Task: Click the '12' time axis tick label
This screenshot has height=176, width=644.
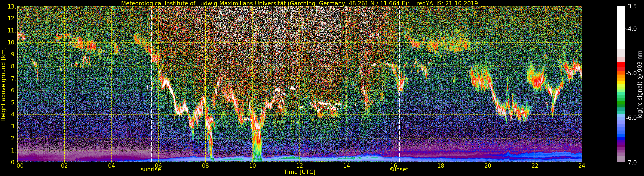Action: click(x=300, y=166)
